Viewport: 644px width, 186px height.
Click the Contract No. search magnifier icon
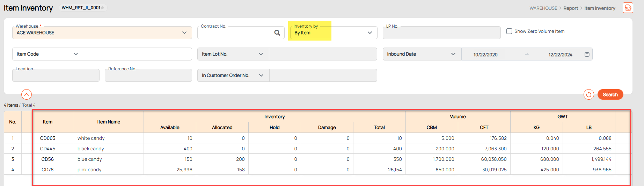point(277,33)
